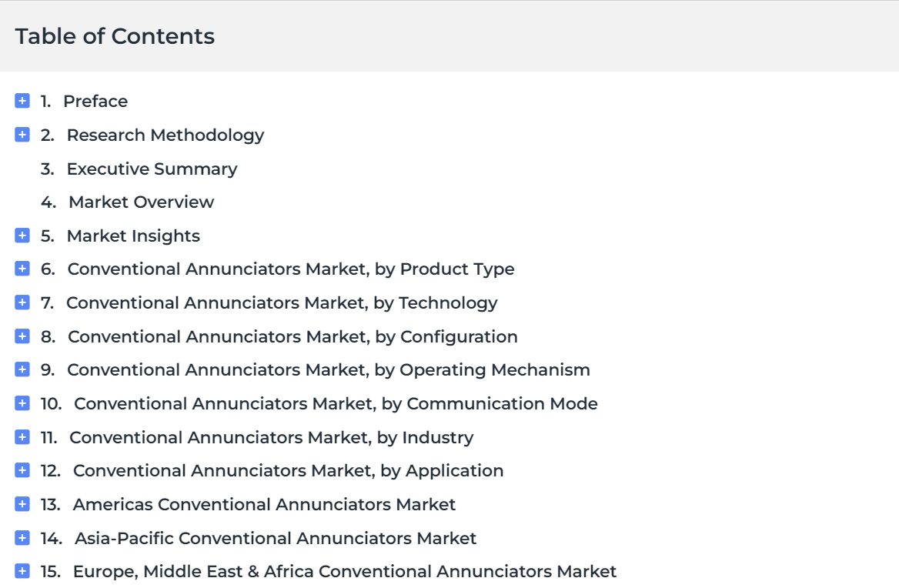The image size is (899, 588).
Task: Select the Executive Summary entry
Action: point(152,169)
